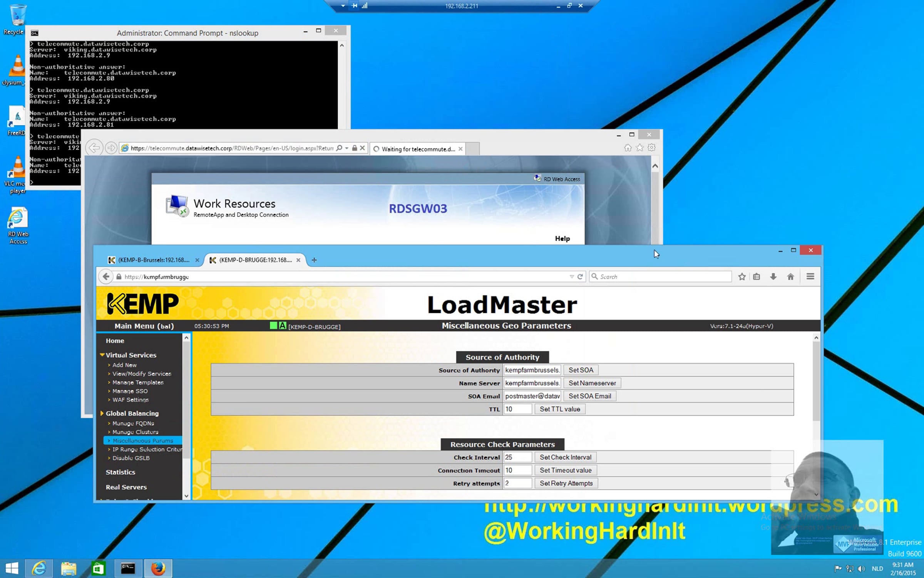Open Firefox downloads arrow icon
This screenshot has width=924, height=578.
[773, 277]
